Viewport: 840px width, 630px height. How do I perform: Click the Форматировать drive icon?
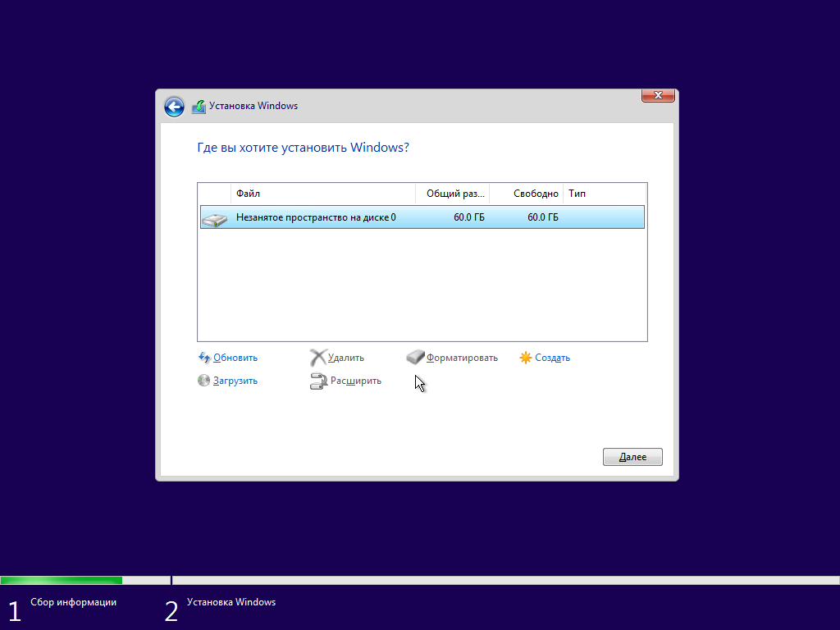(x=415, y=358)
